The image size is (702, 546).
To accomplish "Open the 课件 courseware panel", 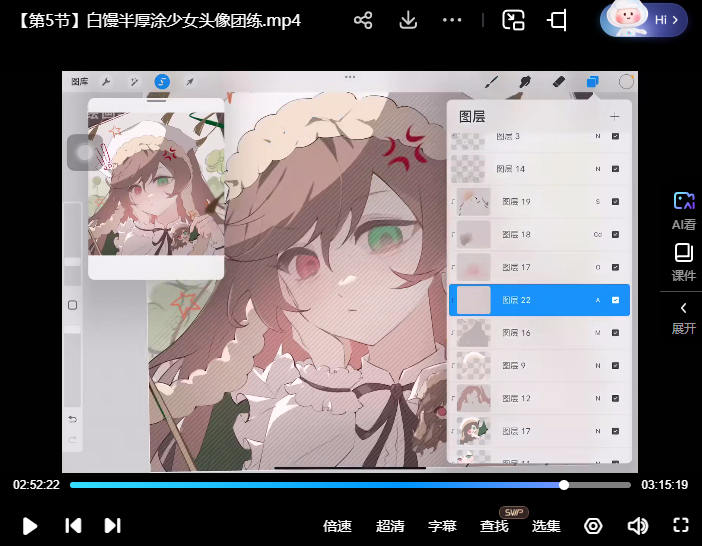I will point(683,261).
